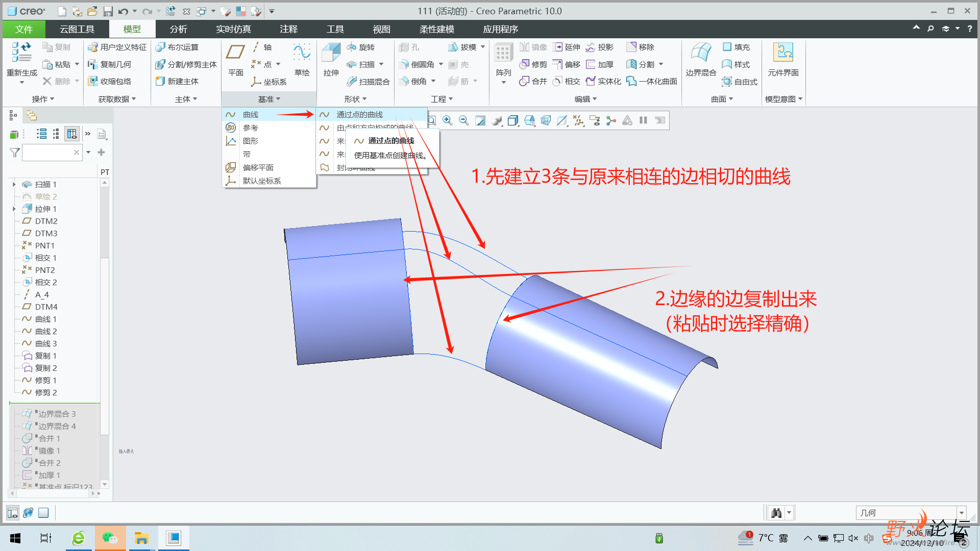
Task: Choose 偏移平面 in the datum menu
Action: click(258, 167)
